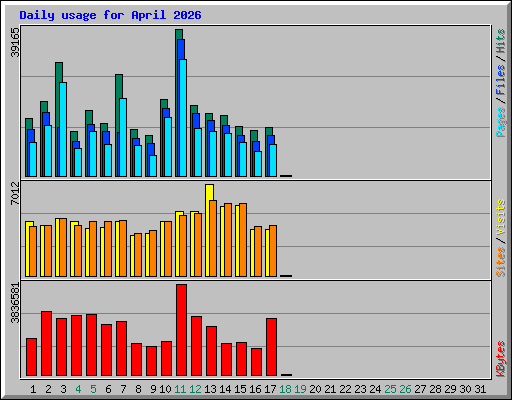Click the orange Sites bar for day 10
The image size is (512, 400).
(168, 249)
